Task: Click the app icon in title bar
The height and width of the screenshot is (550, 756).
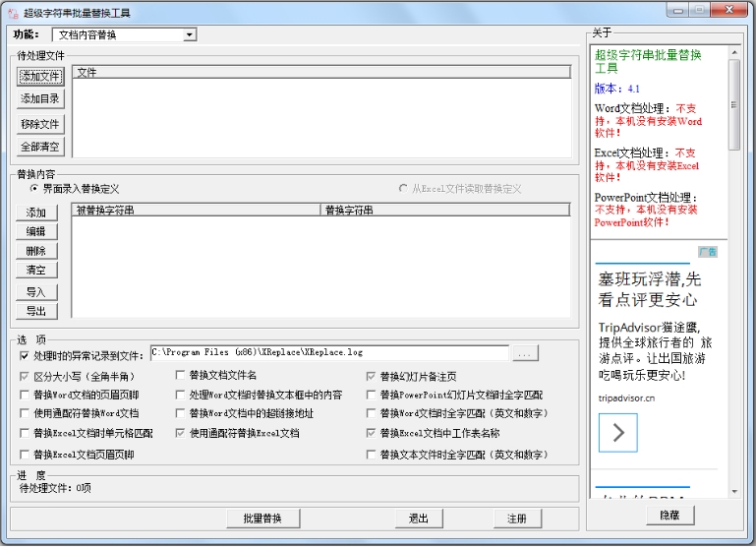Action: 13,13
